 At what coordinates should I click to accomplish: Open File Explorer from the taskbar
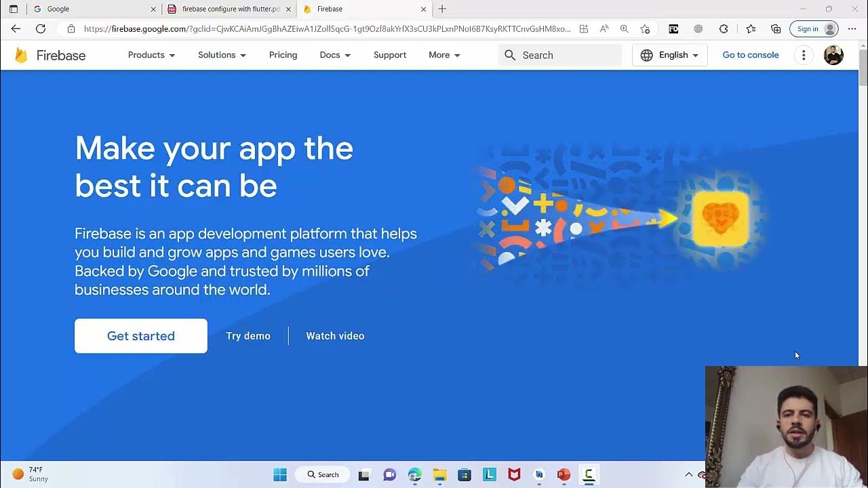(x=439, y=474)
